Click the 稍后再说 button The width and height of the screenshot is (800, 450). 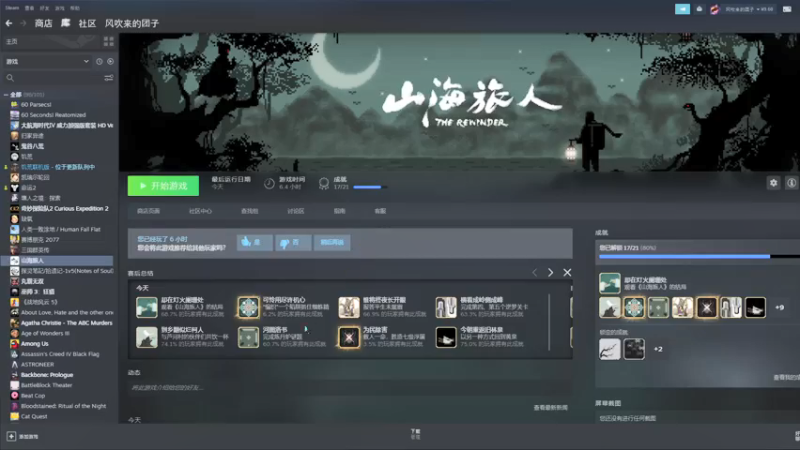[x=332, y=242]
